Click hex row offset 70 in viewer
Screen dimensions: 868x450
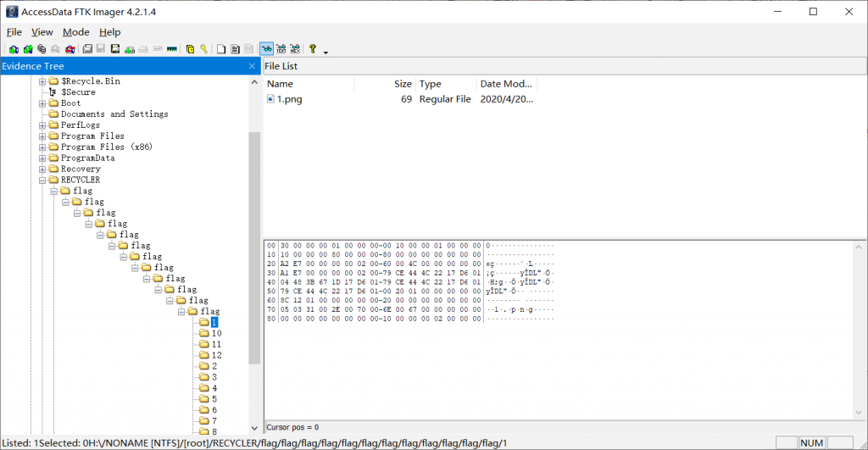(x=270, y=309)
